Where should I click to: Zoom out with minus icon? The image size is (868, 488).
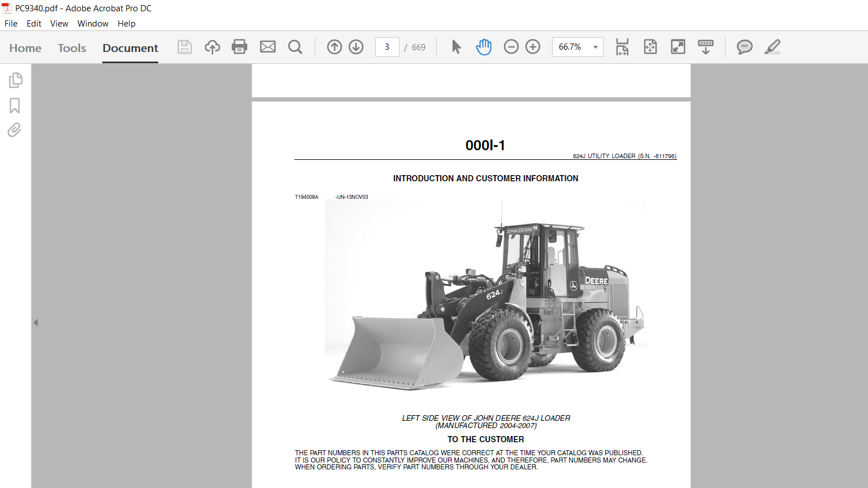(511, 47)
